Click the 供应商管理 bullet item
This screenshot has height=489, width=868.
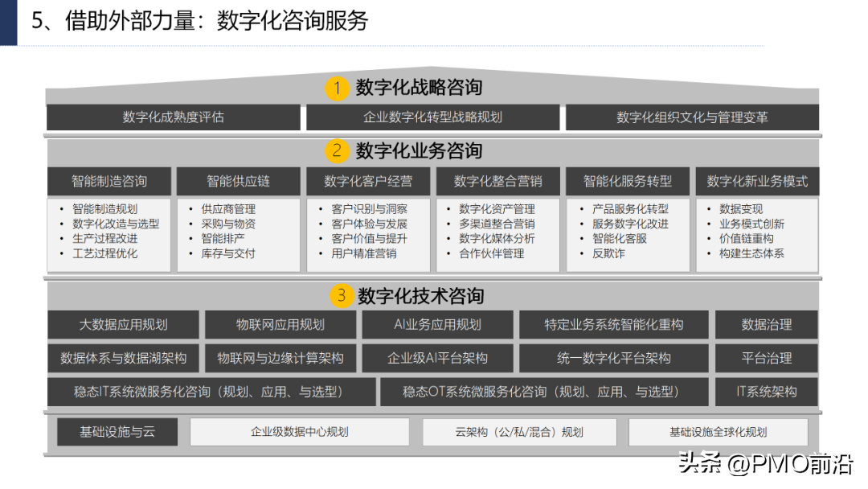[228, 209]
